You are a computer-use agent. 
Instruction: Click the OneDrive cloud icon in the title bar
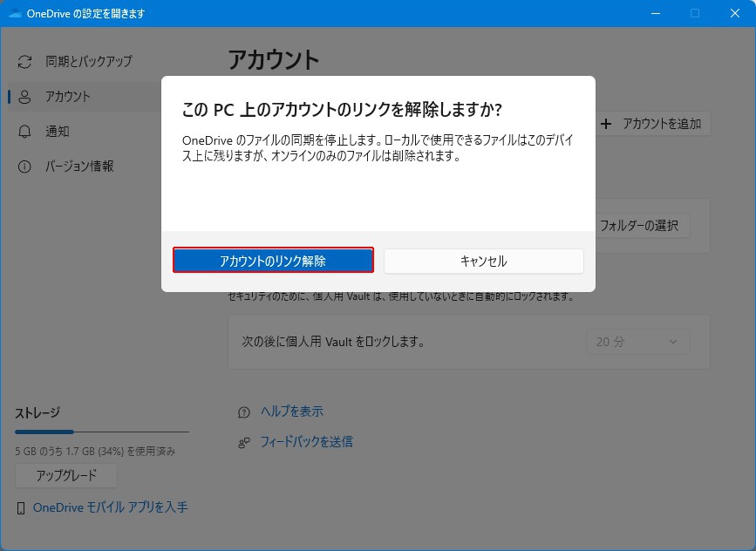(14, 14)
